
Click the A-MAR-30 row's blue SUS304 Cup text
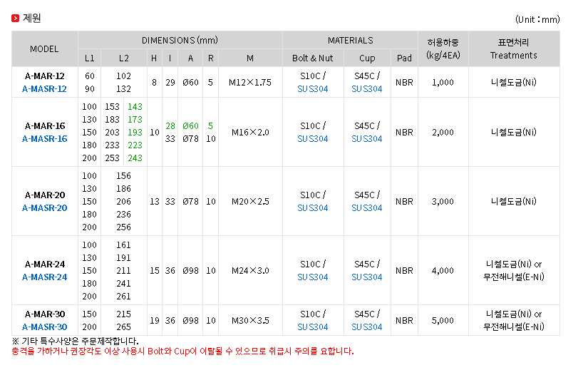[x=367, y=327]
